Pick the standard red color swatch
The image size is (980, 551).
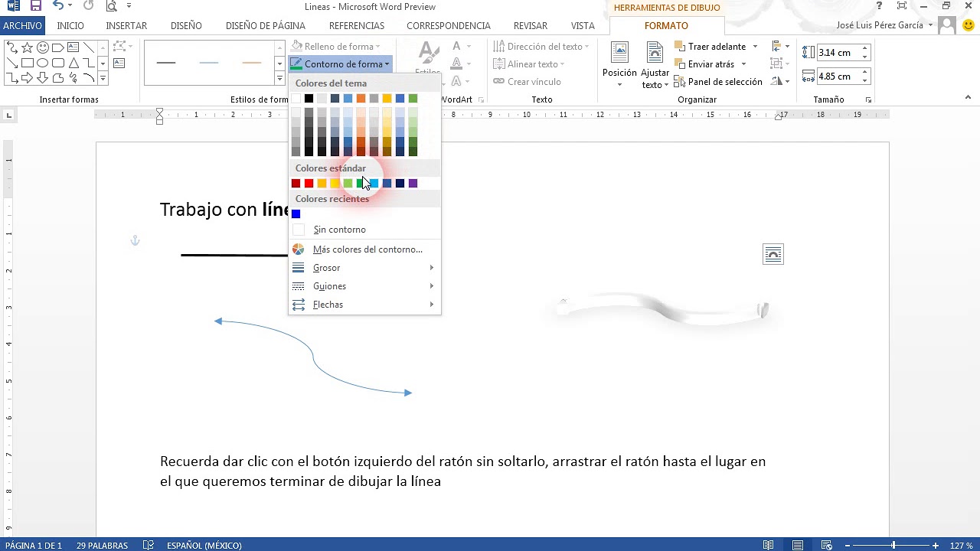click(x=309, y=183)
